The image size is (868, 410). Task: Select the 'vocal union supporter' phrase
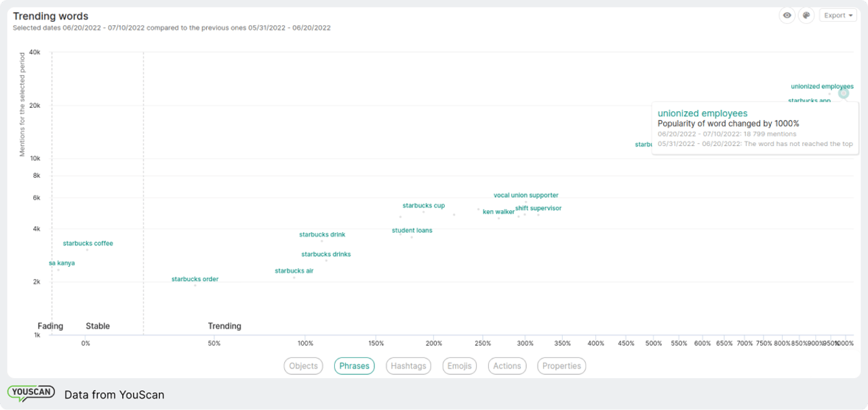tap(526, 195)
